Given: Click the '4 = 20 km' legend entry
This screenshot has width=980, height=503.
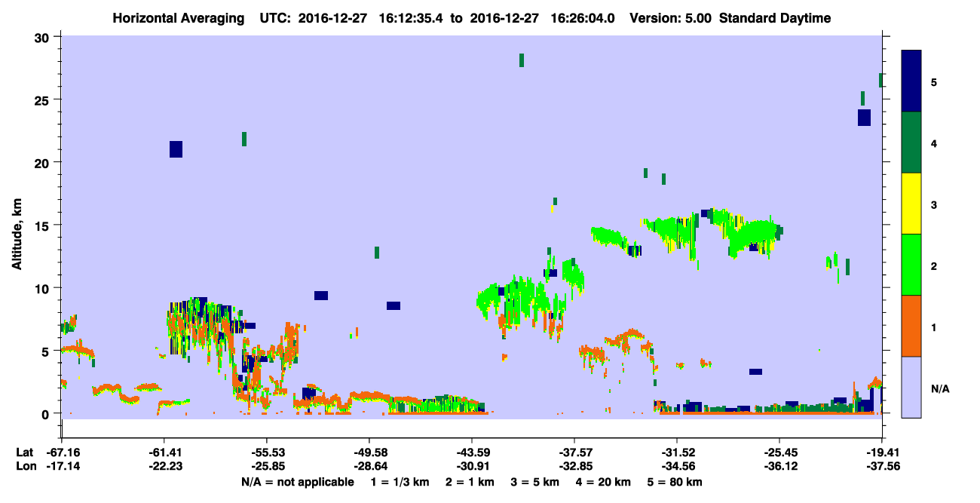Looking at the screenshot, I should point(602,482).
